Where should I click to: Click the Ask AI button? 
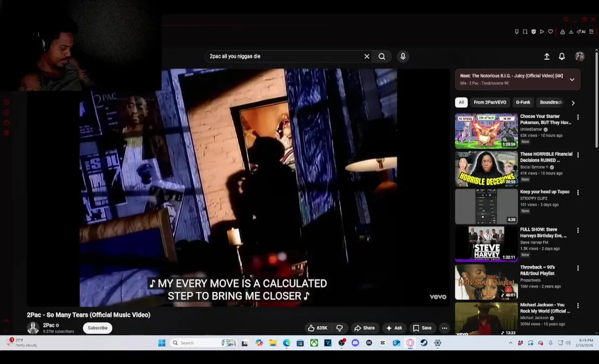point(394,328)
